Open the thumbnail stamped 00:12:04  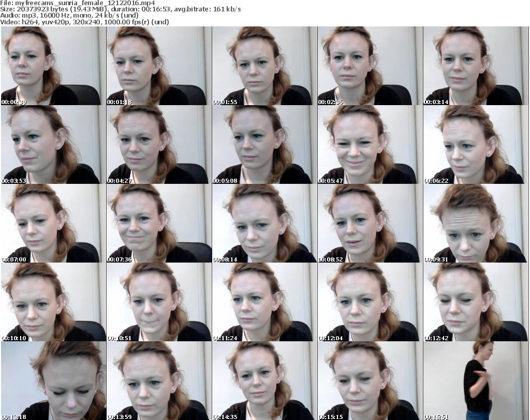coord(370,302)
